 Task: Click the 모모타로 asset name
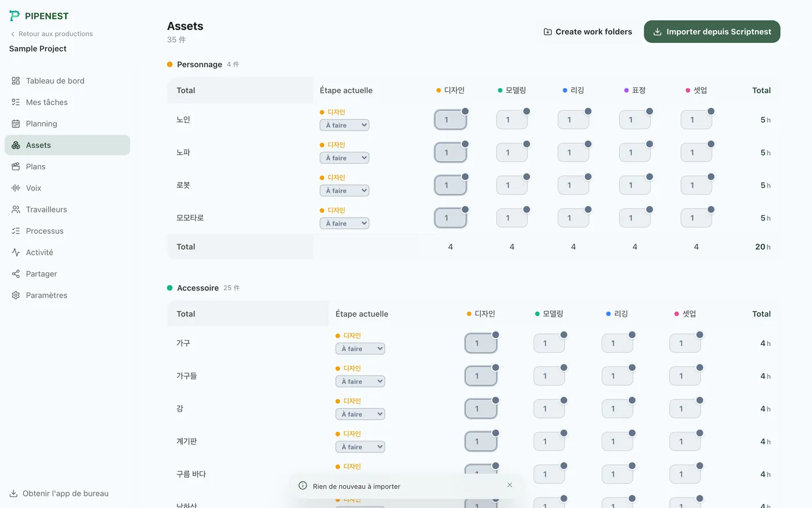190,218
